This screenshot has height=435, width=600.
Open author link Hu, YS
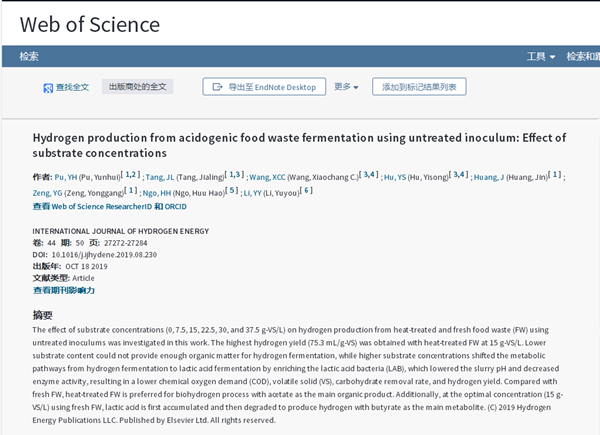(396, 177)
